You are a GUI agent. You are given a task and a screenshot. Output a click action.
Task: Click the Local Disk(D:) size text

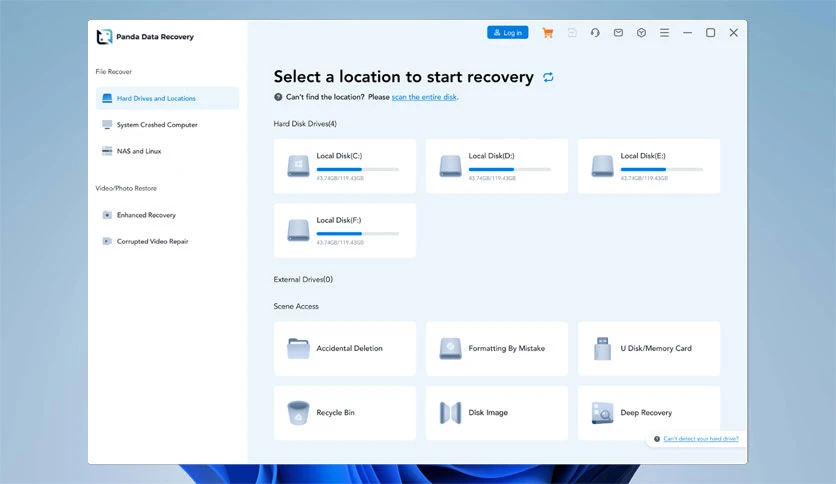pos(492,178)
